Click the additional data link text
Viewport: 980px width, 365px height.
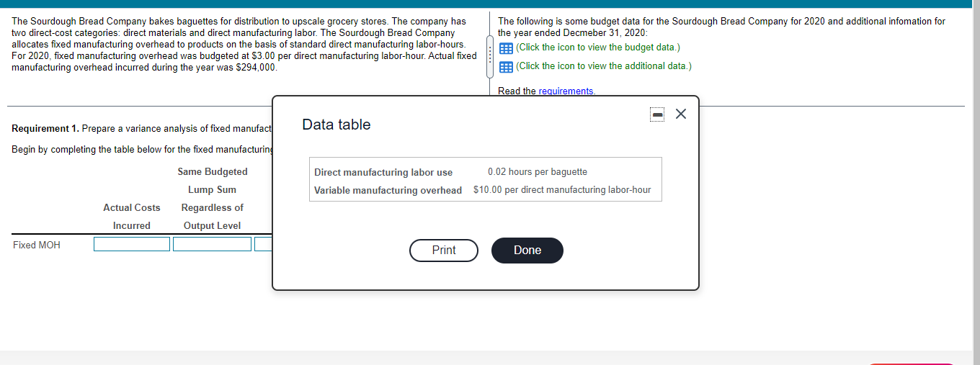[x=604, y=66]
